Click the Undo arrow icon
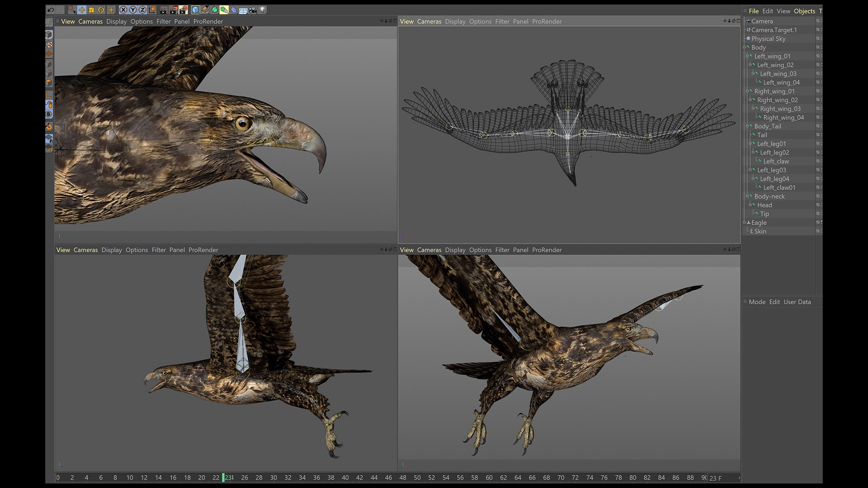 pyautogui.click(x=51, y=9)
